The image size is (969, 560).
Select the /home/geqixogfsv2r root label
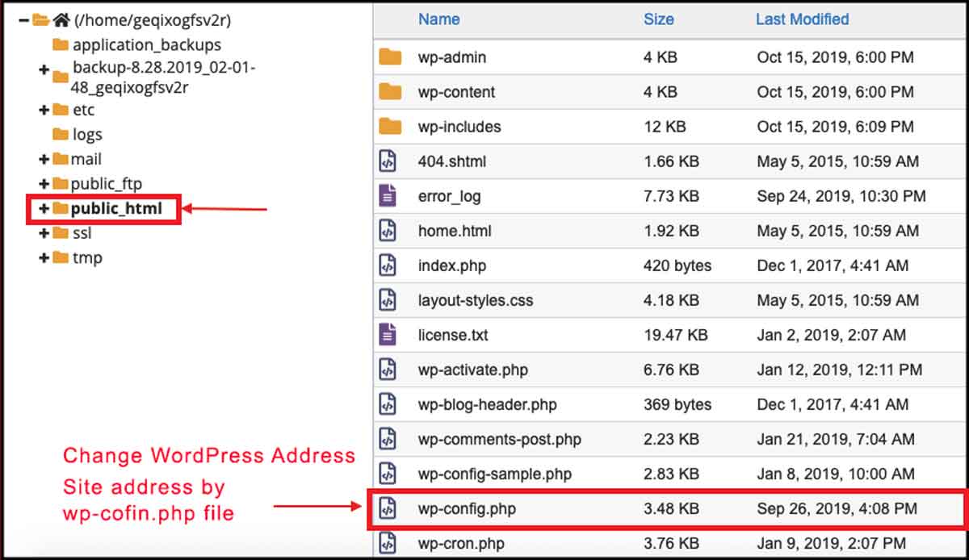[x=153, y=21]
